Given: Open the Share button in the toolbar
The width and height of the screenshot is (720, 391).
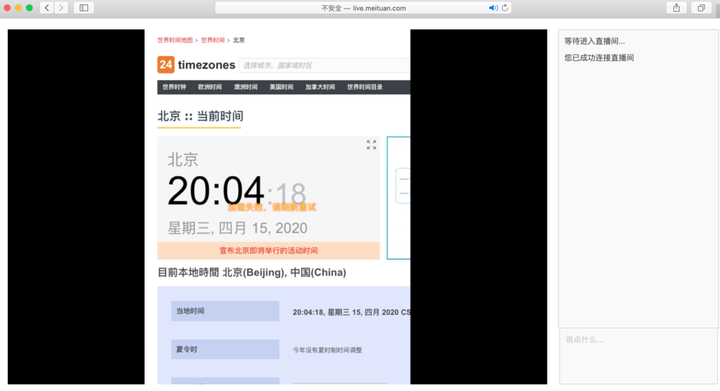Looking at the screenshot, I should pyautogui.click(x=676, y=8).
